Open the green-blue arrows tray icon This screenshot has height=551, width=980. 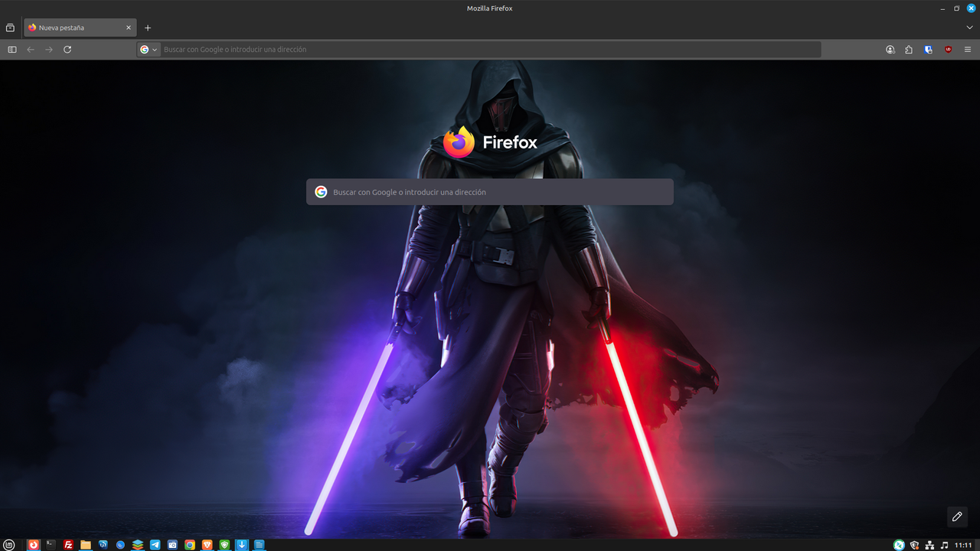click(x=899, y=545)
